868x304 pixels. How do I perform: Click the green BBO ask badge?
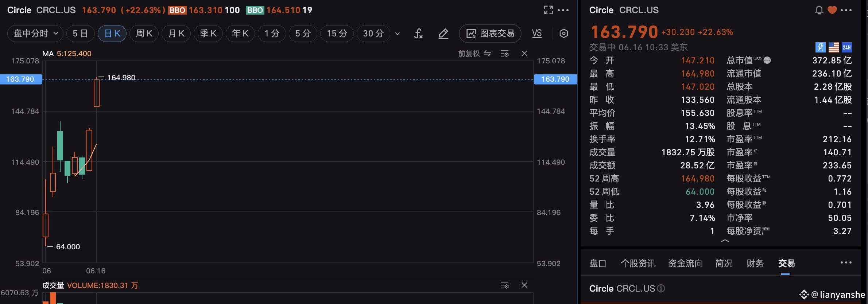[x=255, y=10]
